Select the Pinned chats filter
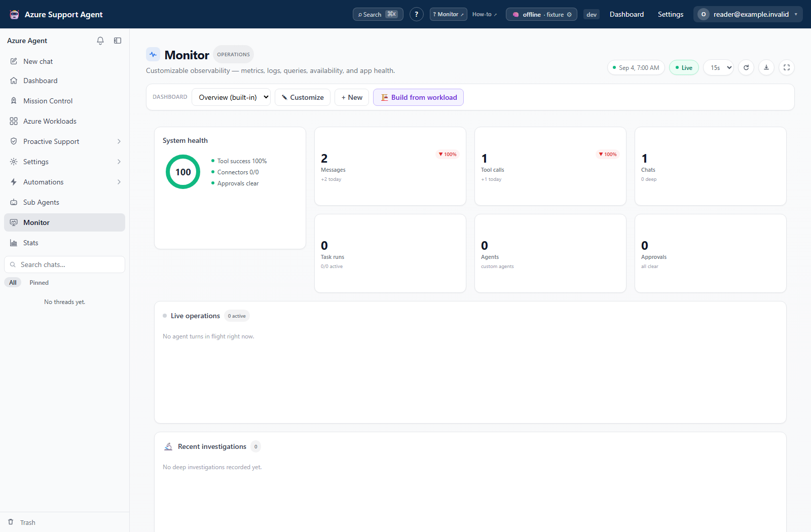This screenshot has width=811, height=532. point(39,283)
